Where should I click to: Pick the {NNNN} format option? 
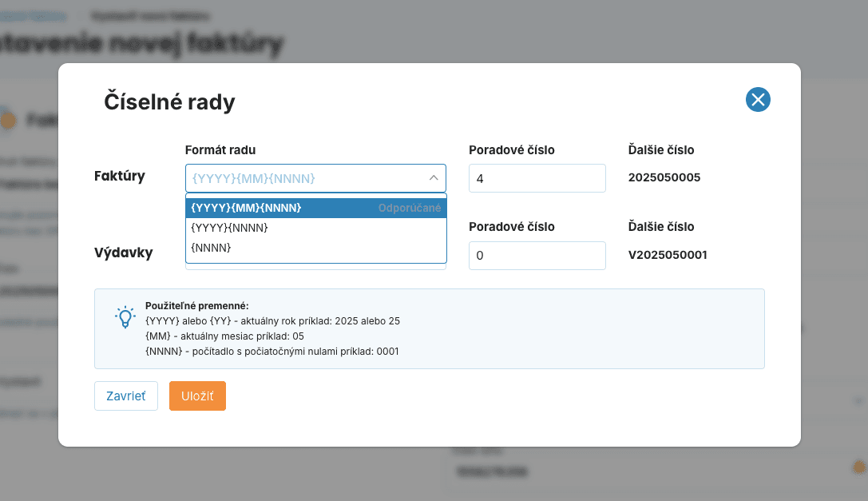pyautogui.click(x=212, y=249)
